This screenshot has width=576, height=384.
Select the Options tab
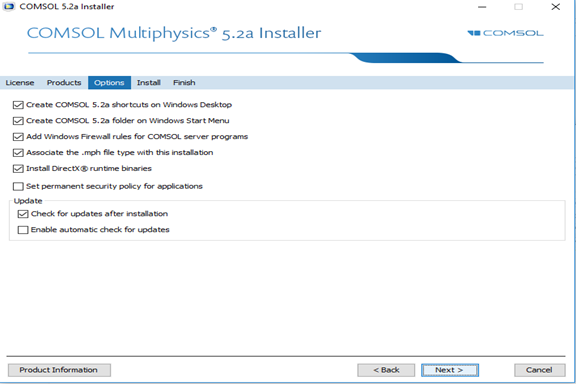click(x=109, y=83)
